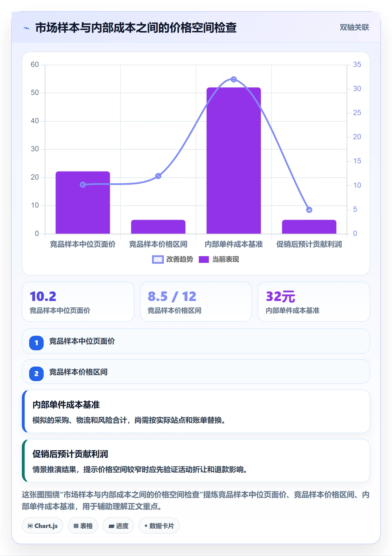Viewport: 392px width, 556px height.
Task: Open the 10.2 data card
Action: (x=78, y=302)
